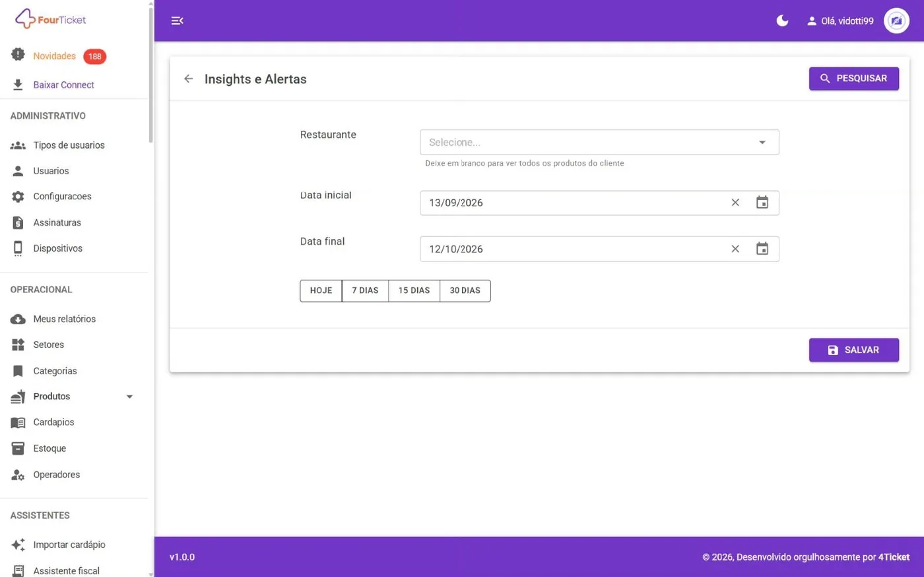
Task: Open Novidades in the sidebar
Action: [x=55, y=56]
